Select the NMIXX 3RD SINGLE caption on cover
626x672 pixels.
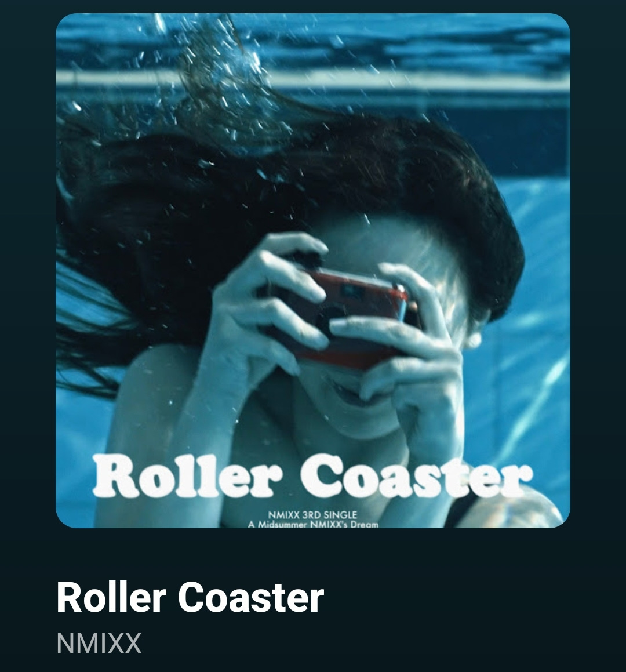pos(312,515)
